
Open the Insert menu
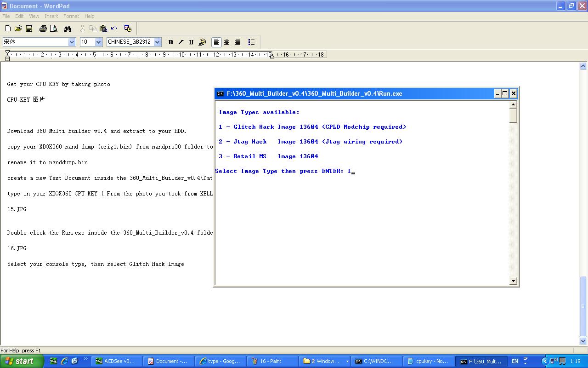coord(51,16)
